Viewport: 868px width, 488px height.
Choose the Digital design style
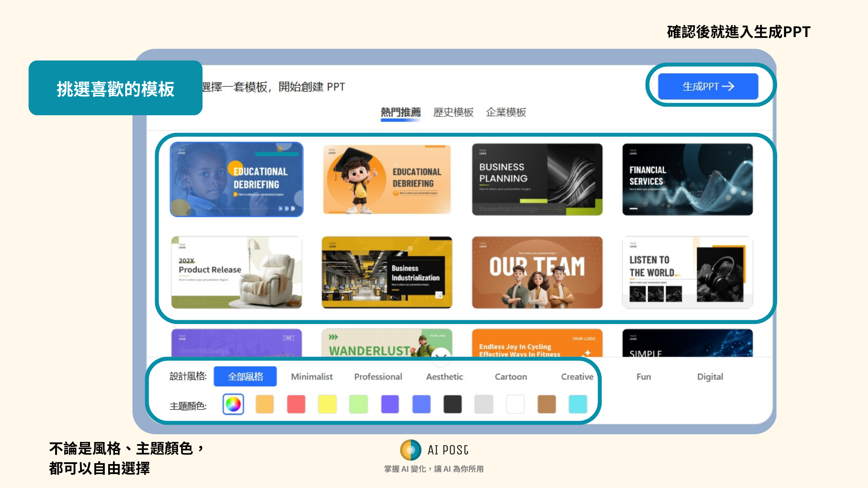710,376
